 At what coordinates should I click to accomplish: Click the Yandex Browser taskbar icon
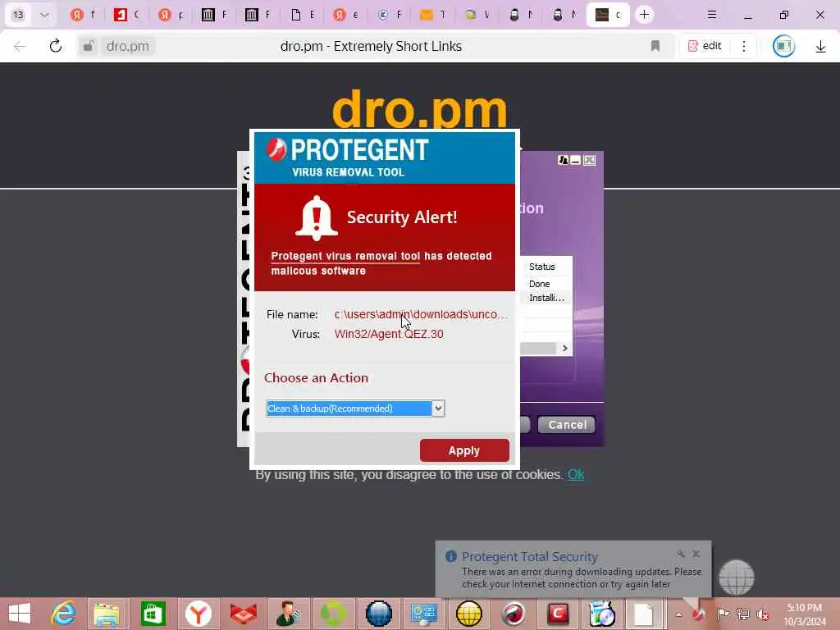pos(199,614)
